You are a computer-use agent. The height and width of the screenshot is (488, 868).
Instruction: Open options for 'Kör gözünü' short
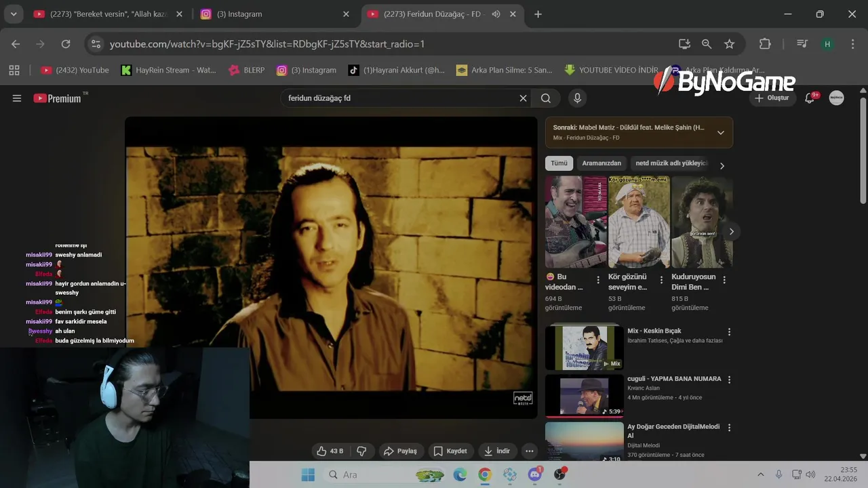661,280
